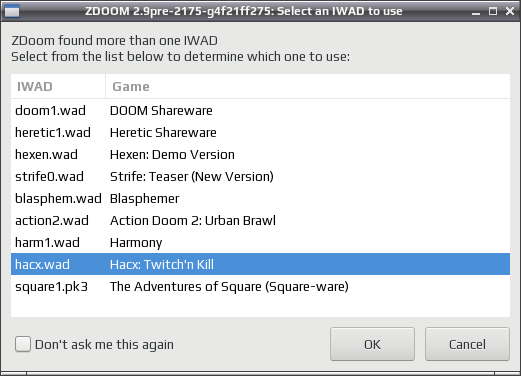Screen dimensions: 521x376
Task: Confirm selection with the OK button
Action: tap(372, 344)
